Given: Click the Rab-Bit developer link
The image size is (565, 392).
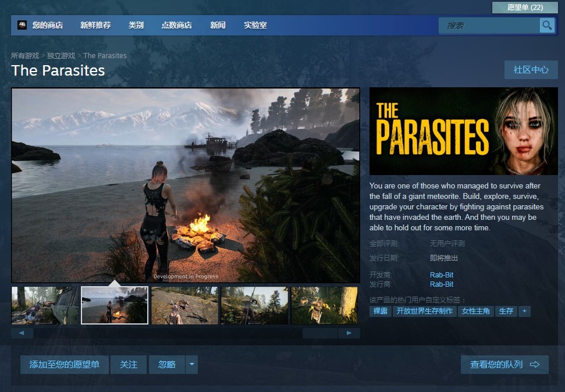Looking at the screenshot, I should click(441, 275).
